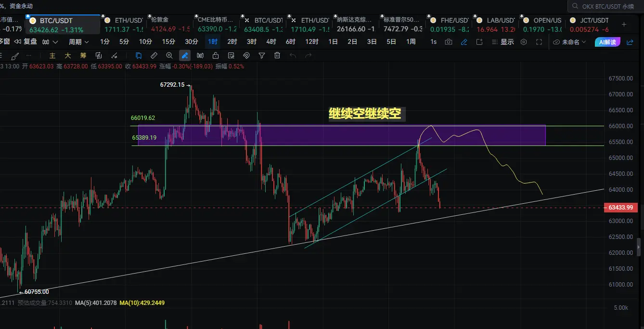Expand the 周期 period dropdown
The height and width of the screenshot is (329, 644).
point(78,42)
